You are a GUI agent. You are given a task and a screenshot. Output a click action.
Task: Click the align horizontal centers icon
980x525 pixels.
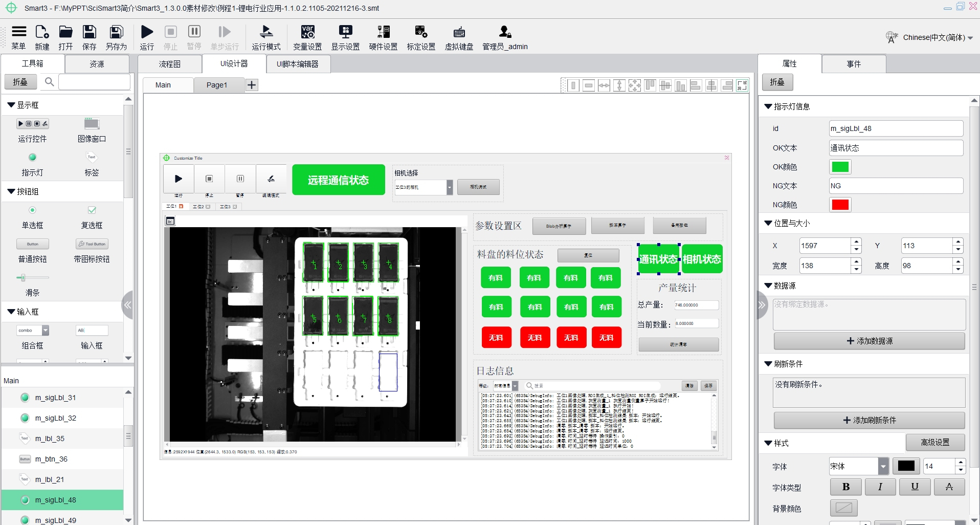pos(711,85)
